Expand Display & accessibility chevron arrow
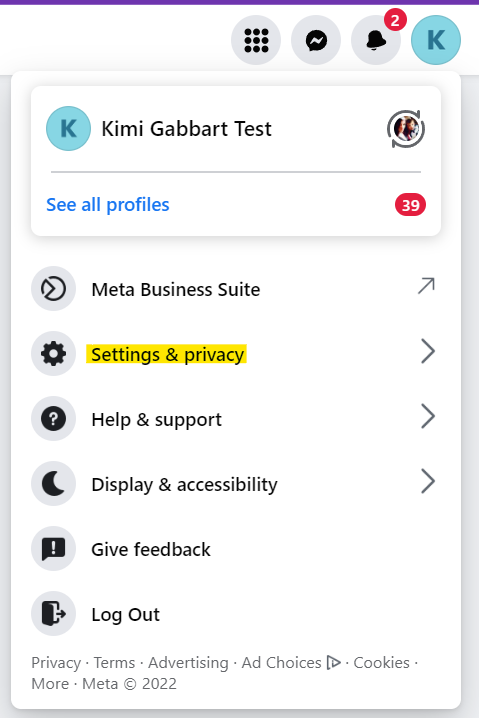This screenshot has width=479, height=718. 428,482
